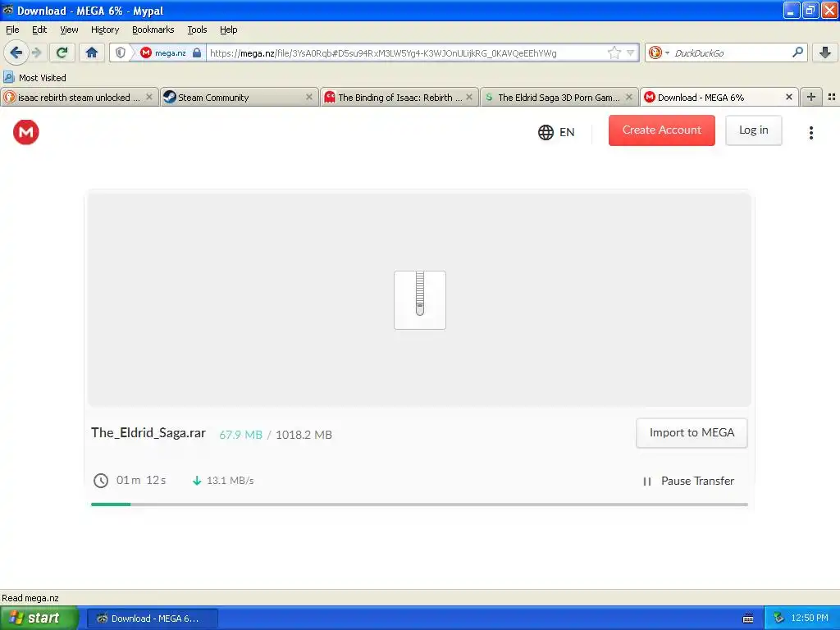Go to the browser Home page
The image size is (840, 630).
click(x=92, y=52)
